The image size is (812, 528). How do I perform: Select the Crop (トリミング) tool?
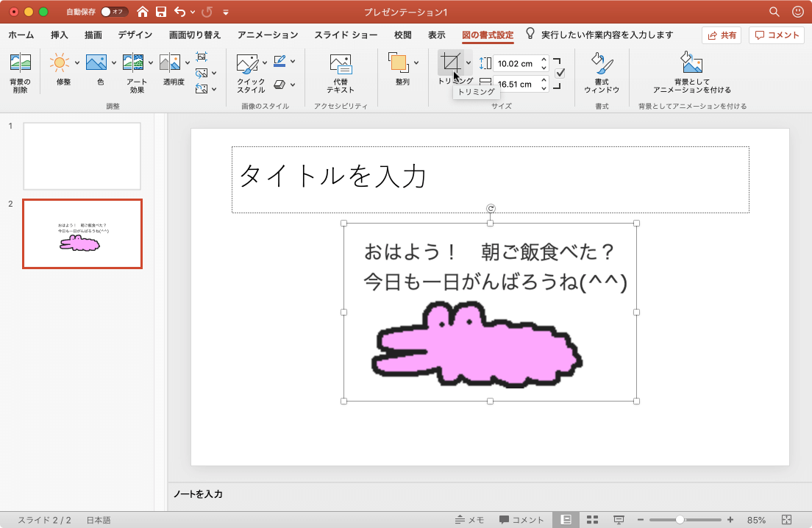(x=450, y=63)
